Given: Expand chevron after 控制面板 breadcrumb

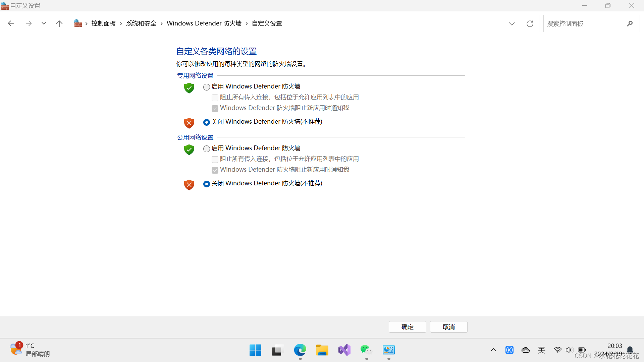Looking at the screenshot, I should (121, 23).
